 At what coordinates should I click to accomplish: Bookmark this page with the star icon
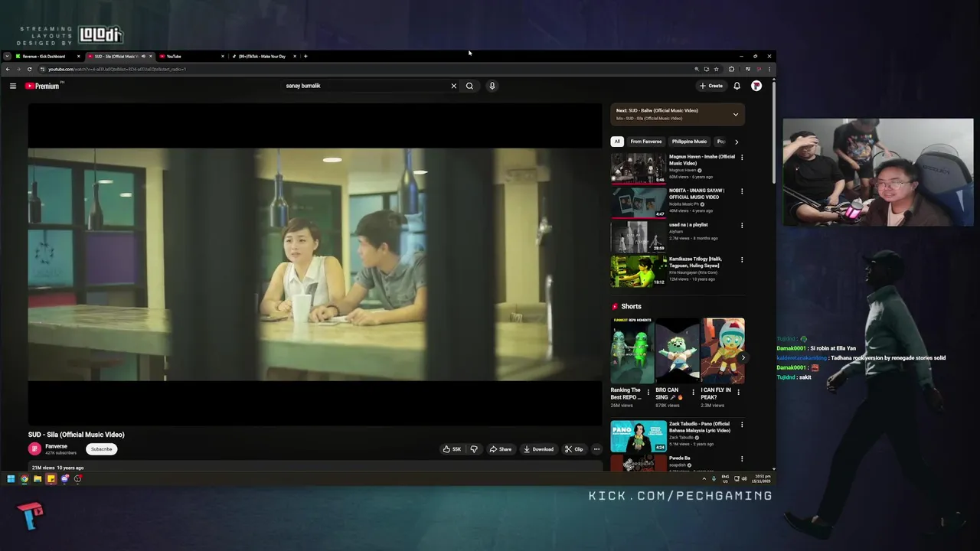(x=716, y=69)
